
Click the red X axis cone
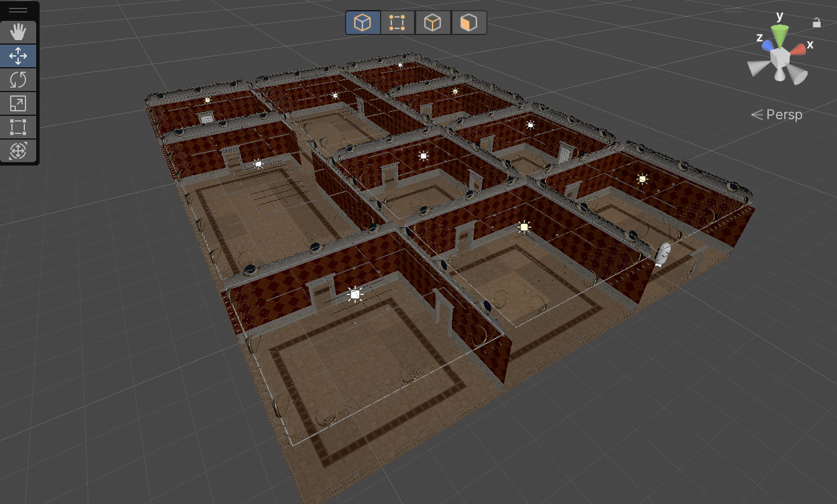point(798,50)
